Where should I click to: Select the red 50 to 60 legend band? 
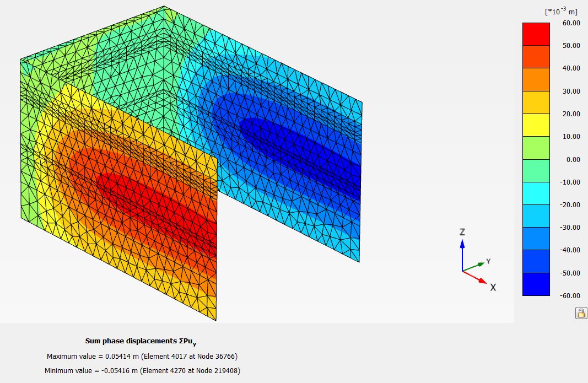point(536,34)
